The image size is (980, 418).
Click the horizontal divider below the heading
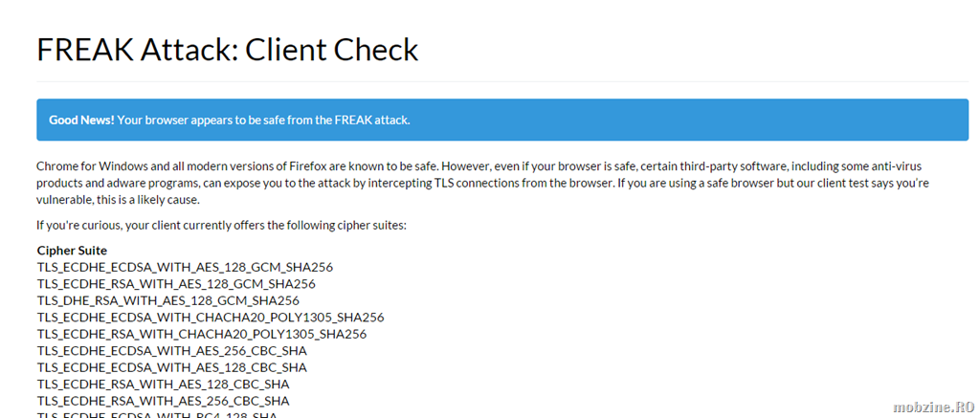click(x=502, y=82)
